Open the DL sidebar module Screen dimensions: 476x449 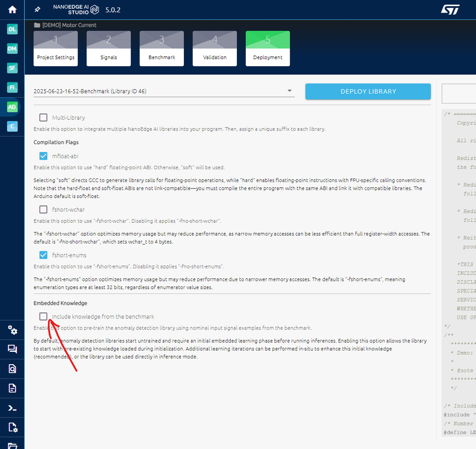[12, 29]
